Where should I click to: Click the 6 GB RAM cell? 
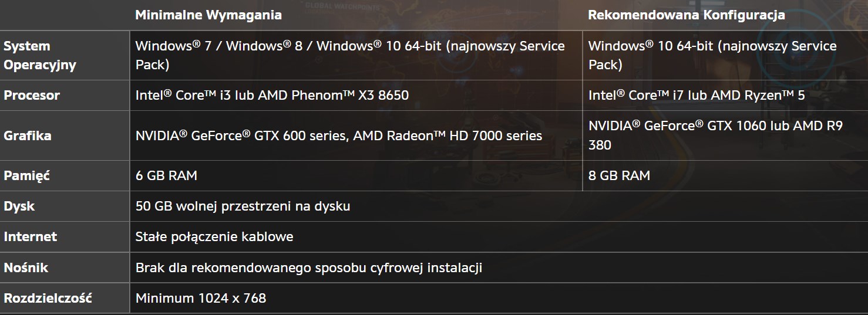click(166, 175)
